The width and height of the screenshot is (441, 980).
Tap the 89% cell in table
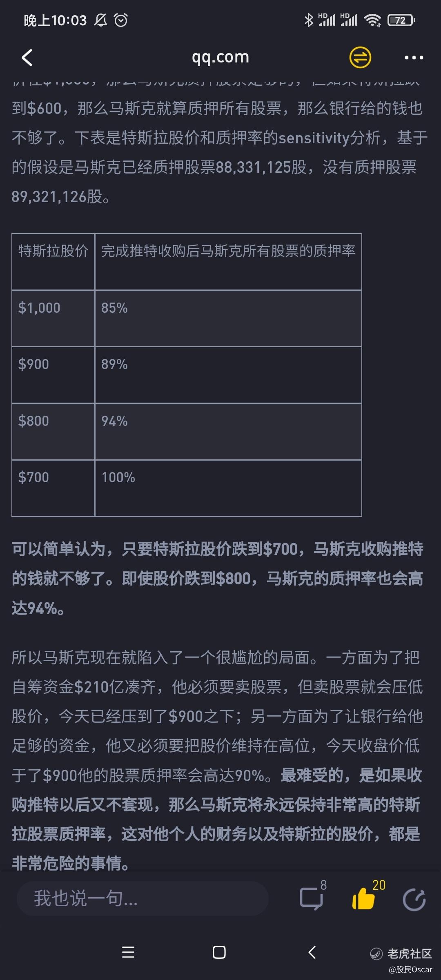pyautogui.click(x=228, y=375)
